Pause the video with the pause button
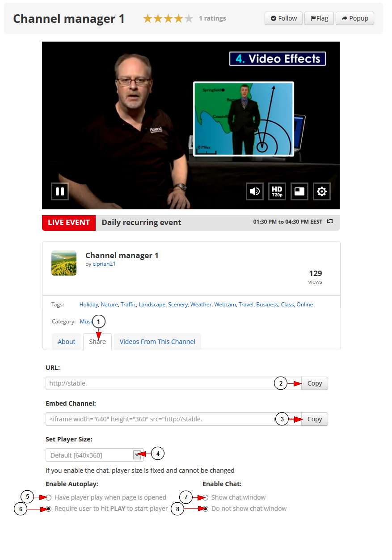 tap(59, 191)
